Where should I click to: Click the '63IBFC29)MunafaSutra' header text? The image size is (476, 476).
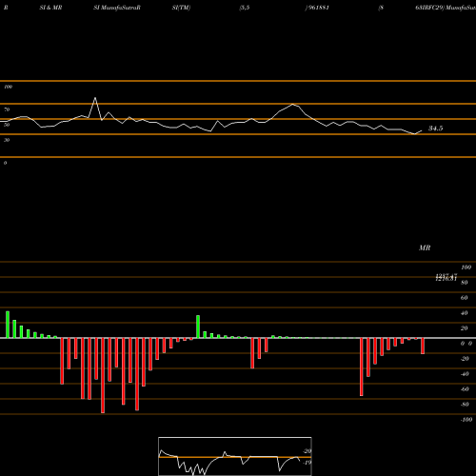click(x=446, y=8)
